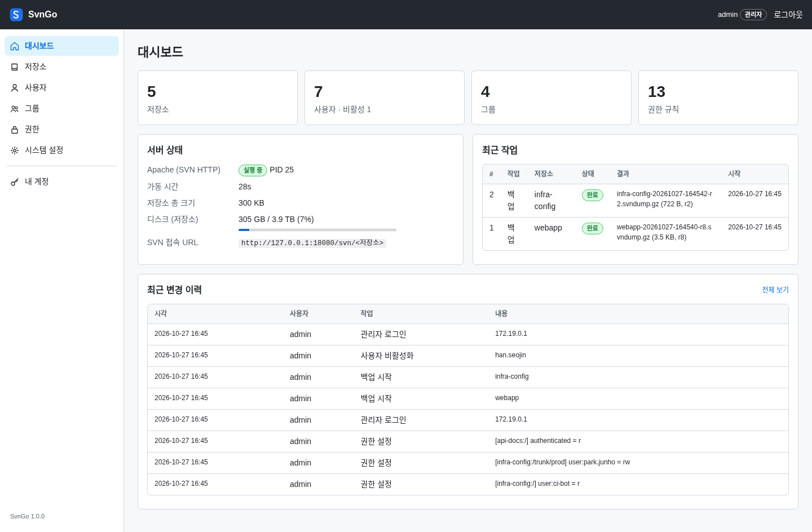Click the 로그아웃 link
The width and height of the screenshot is (812, 532).
click(x=788, y=15)
